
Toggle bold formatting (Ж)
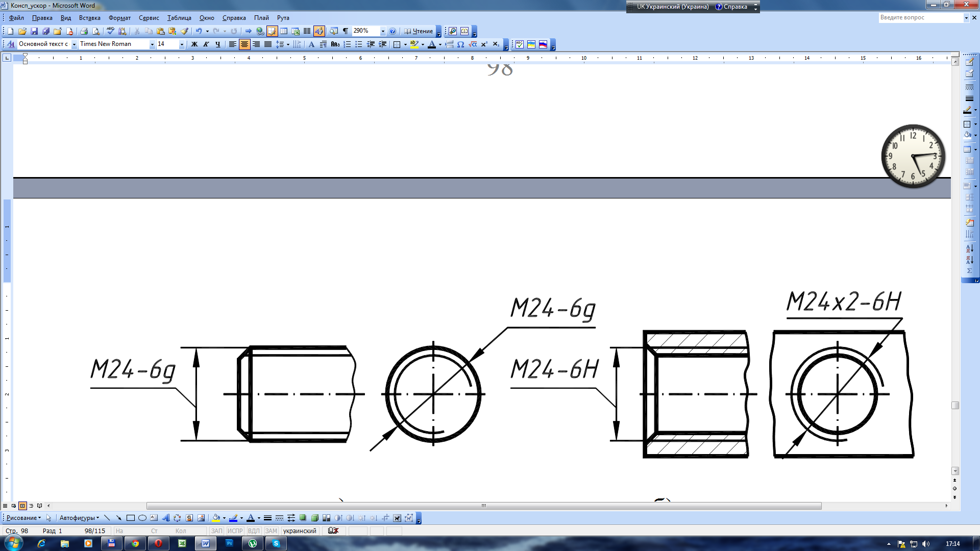[194, 44]
